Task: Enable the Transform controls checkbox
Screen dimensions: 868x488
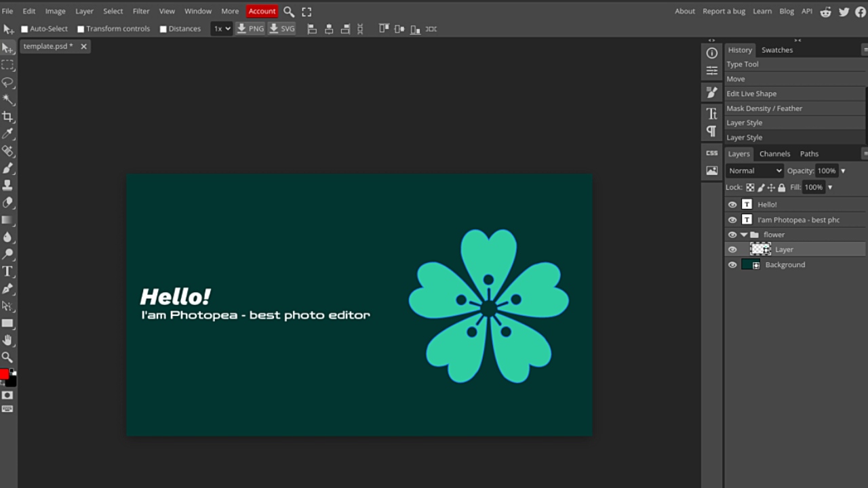Action: [81, 29]
